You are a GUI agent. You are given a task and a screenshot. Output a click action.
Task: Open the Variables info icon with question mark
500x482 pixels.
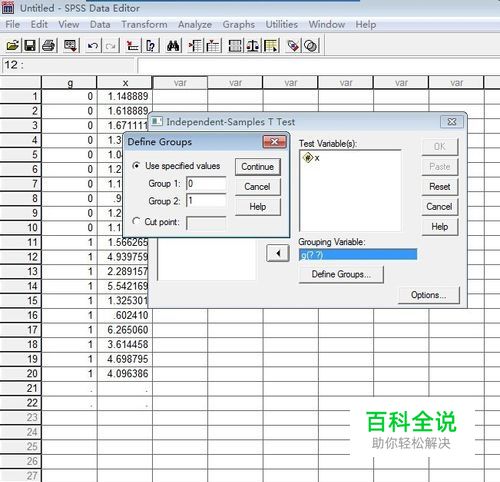click(151, 46)
